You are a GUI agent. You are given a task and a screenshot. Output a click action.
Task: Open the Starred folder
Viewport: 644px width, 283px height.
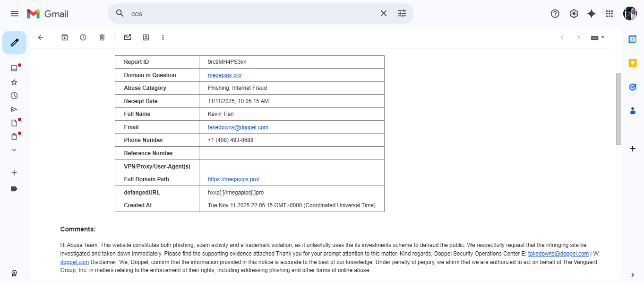[x=14, y=82]
